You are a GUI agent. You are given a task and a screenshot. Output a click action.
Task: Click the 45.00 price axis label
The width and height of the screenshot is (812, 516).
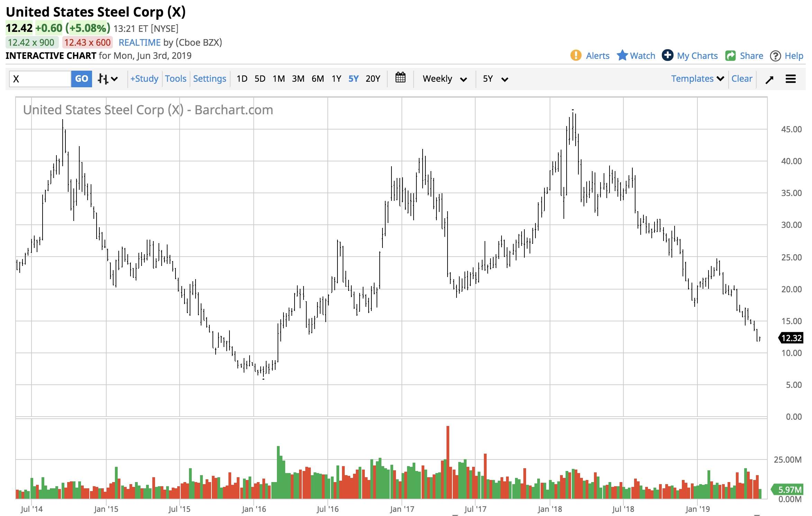791,129
